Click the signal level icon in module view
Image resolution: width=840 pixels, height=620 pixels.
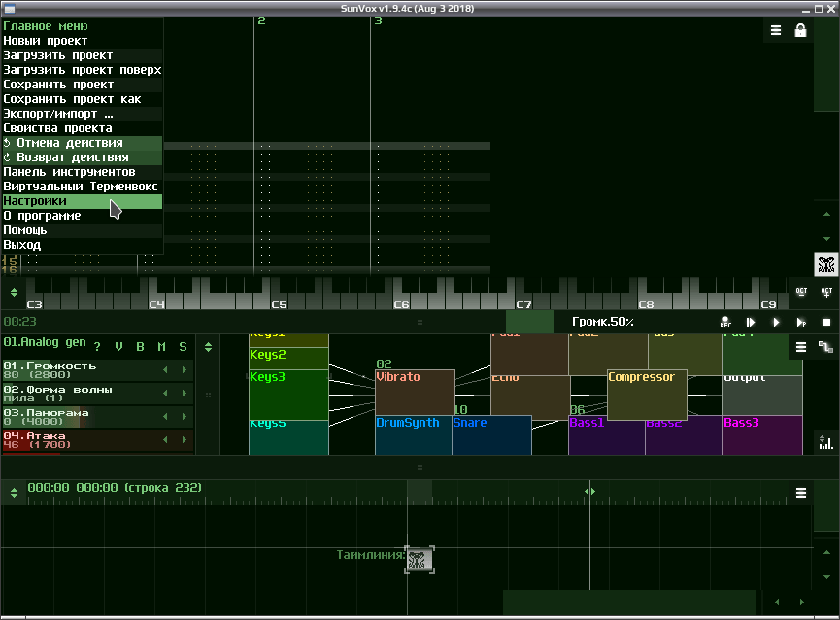pyautogui.click(x=826, y=442)
